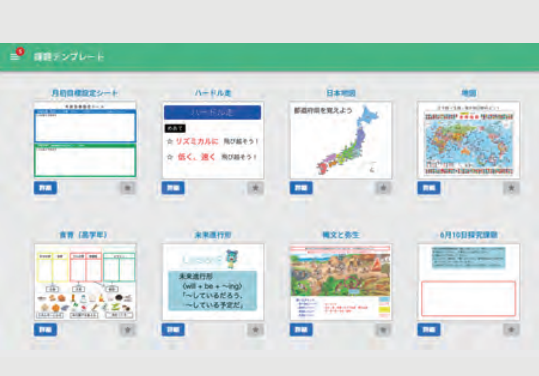
Task: Click 詳細 button under 月間目標設定シート
Action: [x=45, y=188]
